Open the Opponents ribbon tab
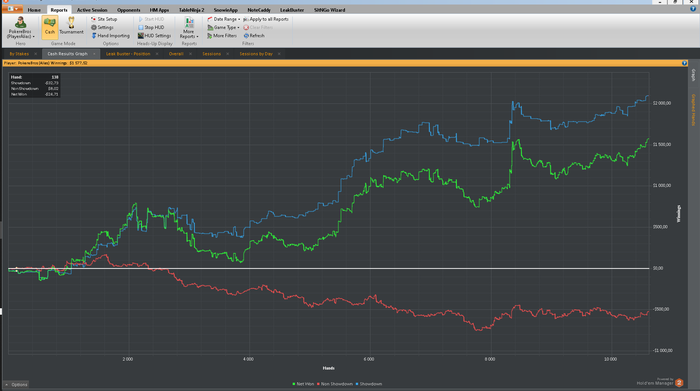This screenshot has height=391, width=700. [x=129, y=10]
